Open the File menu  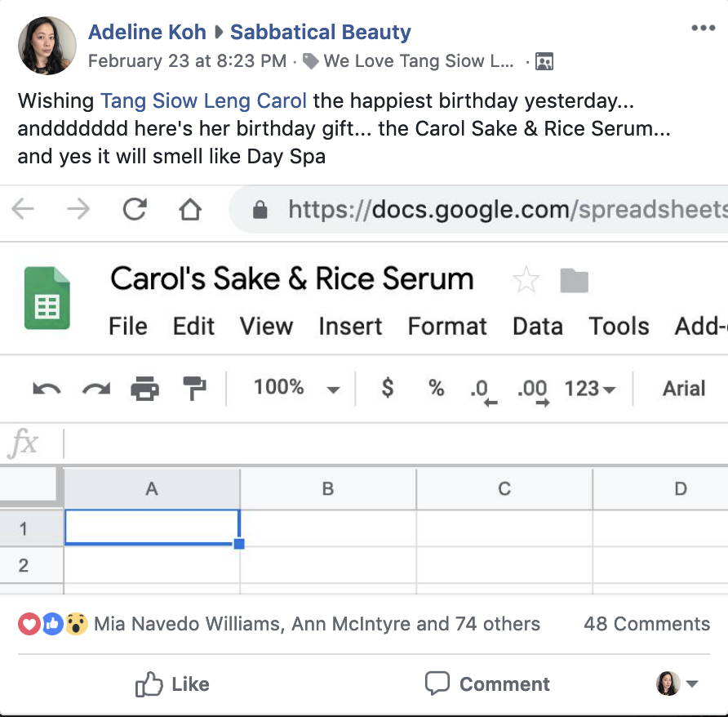(x=128, y=326)
